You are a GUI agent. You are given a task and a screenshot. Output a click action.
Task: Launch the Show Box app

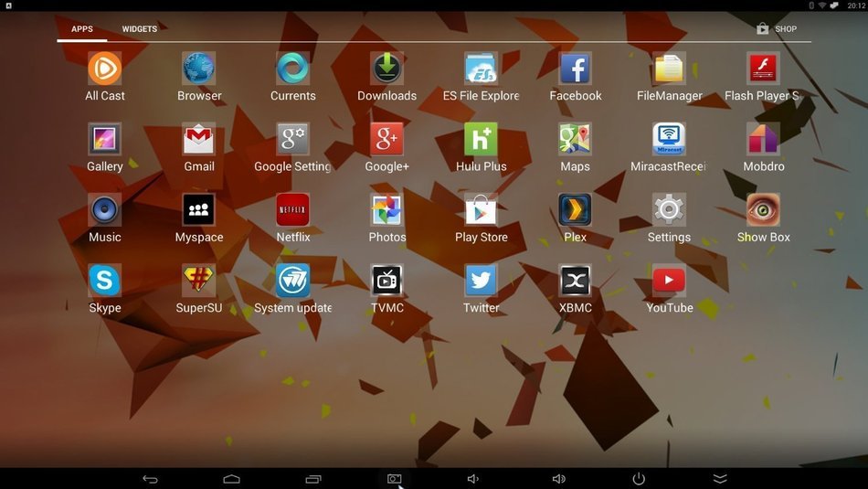point(763,209)
